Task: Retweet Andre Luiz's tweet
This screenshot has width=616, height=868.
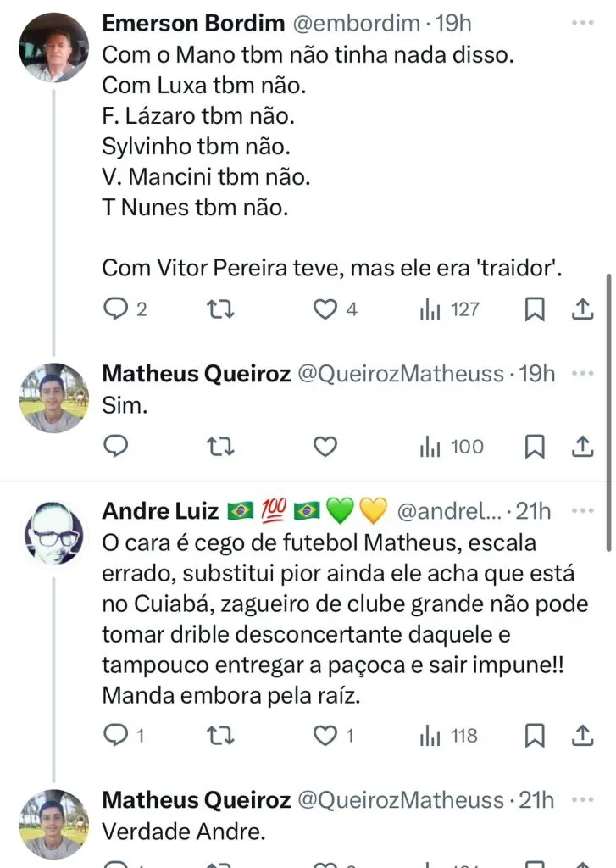Action: click(220, 736)
